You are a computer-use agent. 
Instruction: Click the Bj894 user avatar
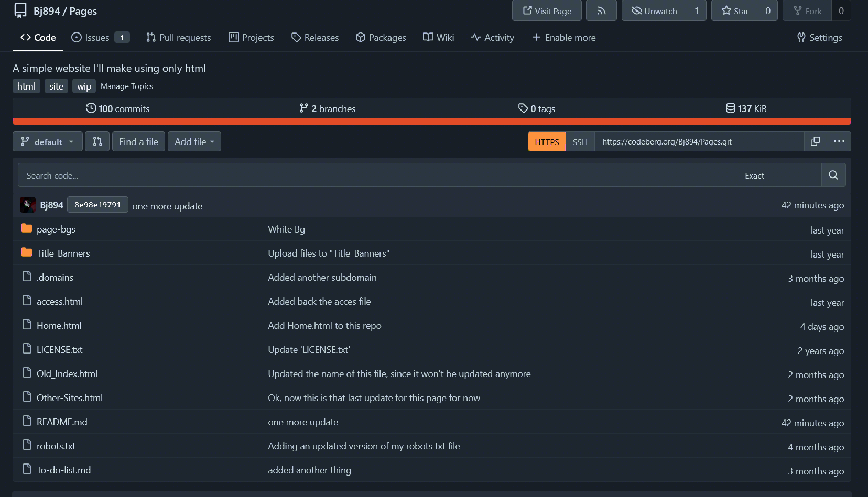coord(28,205)
